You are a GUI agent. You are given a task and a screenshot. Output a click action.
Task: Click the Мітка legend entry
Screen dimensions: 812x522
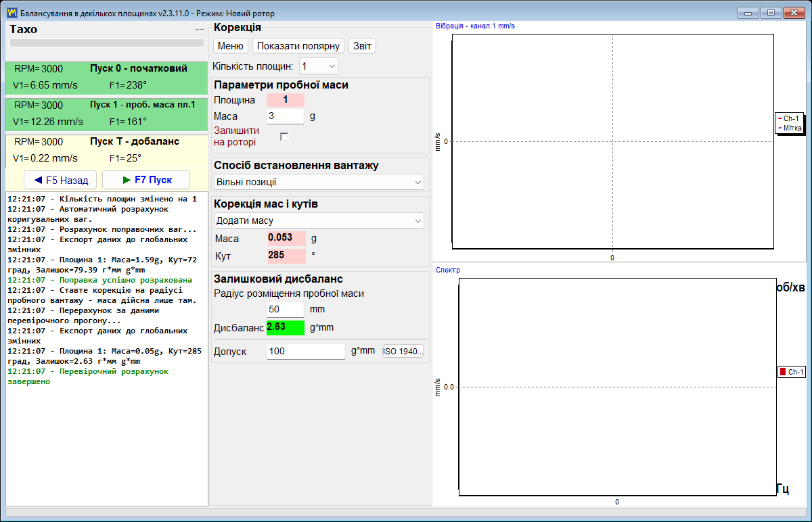point(789,127)
